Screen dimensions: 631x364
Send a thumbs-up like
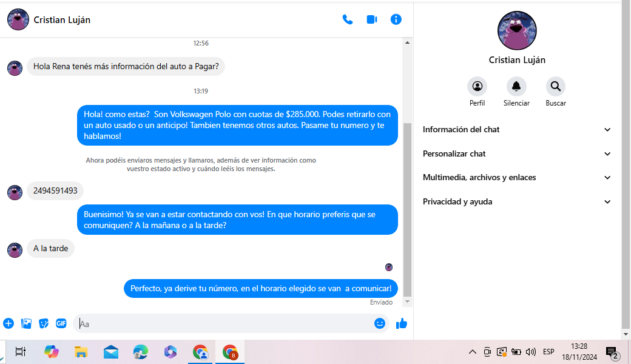(x=401, y=323)
